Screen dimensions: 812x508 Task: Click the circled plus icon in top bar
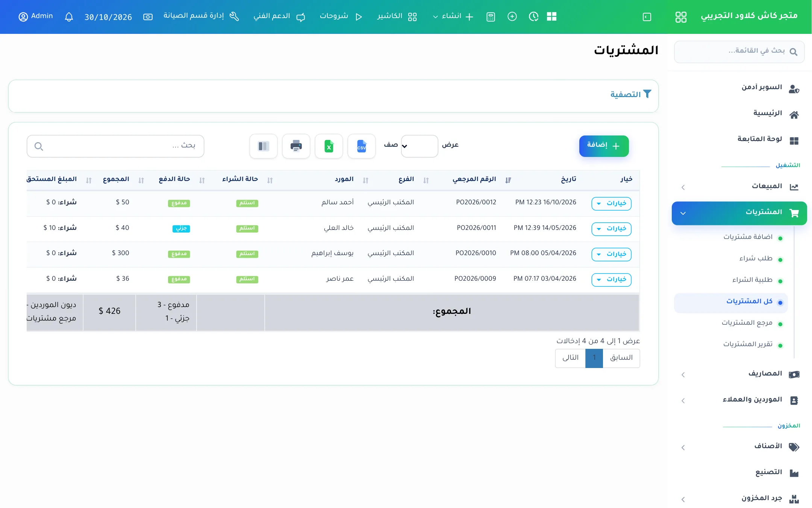point(512,17)
